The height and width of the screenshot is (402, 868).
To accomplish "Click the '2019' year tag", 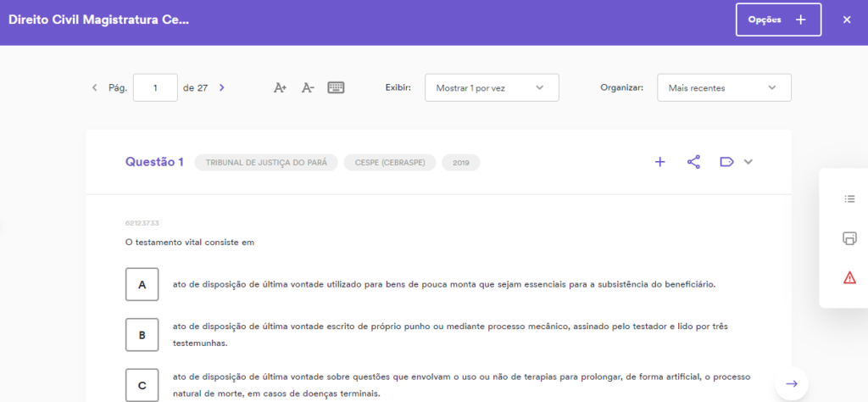I will click(460, 163).
